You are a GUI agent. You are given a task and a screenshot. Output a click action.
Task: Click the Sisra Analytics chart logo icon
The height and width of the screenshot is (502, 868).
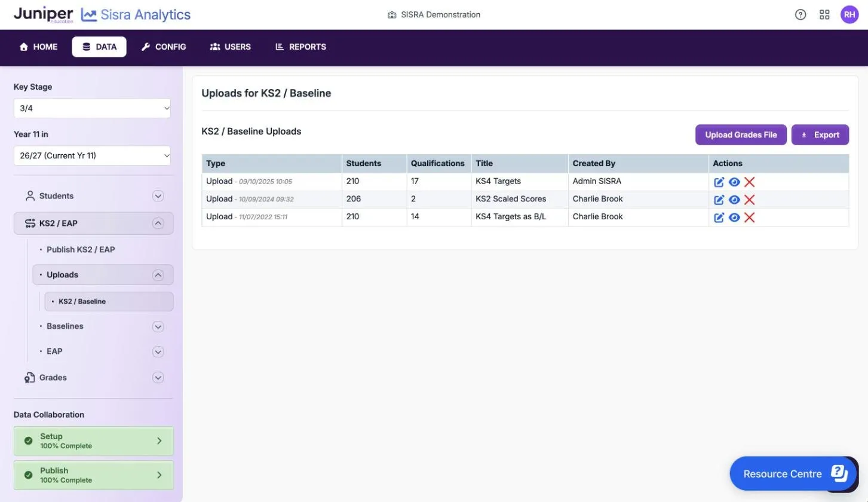point(89,15)
